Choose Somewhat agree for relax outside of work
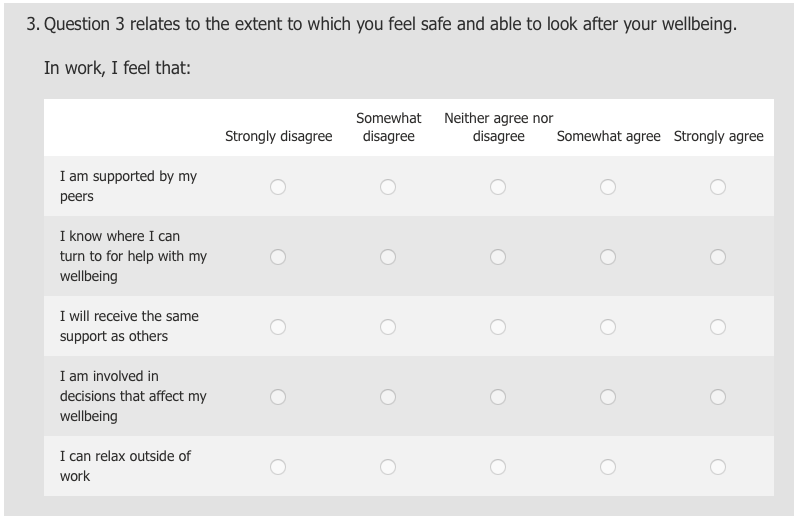Image resolution: width=797 pixels, height=519 pixels. pos(608,467)
